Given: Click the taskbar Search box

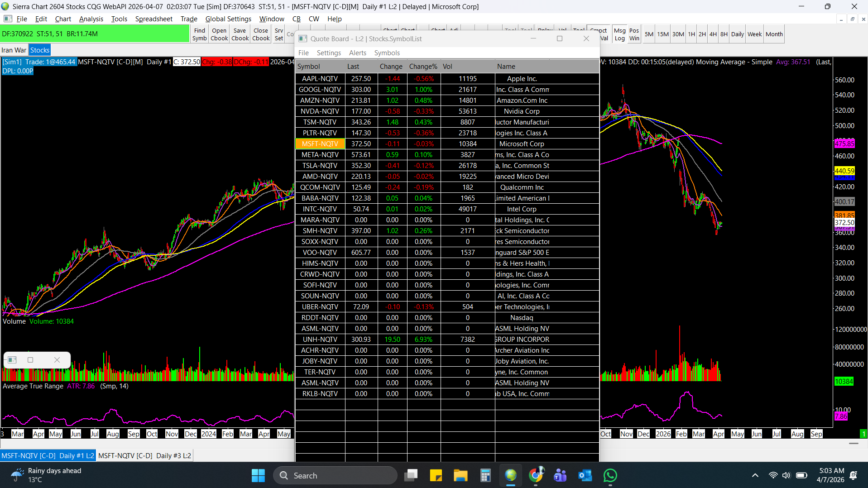Looking at the screenshot, I should coord(335,475).
